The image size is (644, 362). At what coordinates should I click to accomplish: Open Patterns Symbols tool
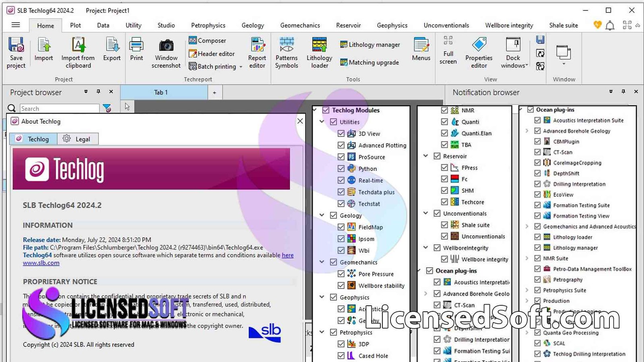pos(287,53)
